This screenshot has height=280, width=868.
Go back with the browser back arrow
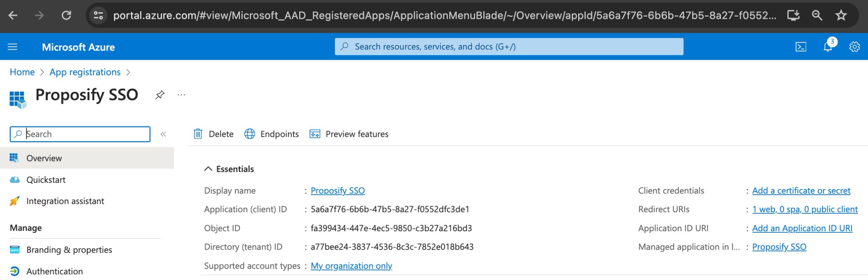[x=13, y=15]
